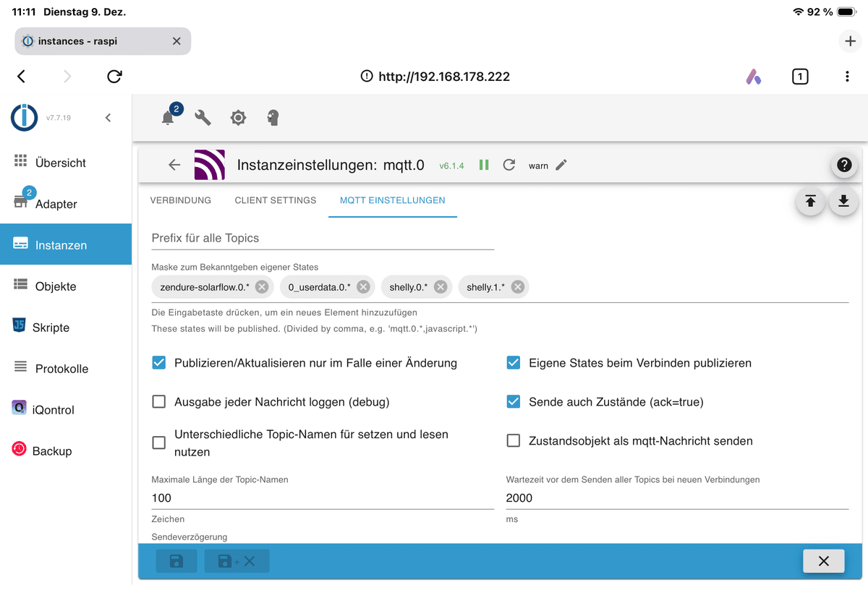Image resolution: width=868 pixels, height=603 pixels.
Task: Click the Wartezeit field with 2000
Action: pyautogui.click(x=677, y=497)
